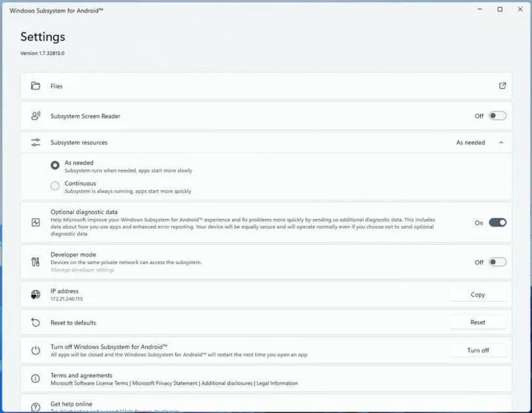
Task: Maximize the Windows Subsystem for Android window
Action: [500, 9]
